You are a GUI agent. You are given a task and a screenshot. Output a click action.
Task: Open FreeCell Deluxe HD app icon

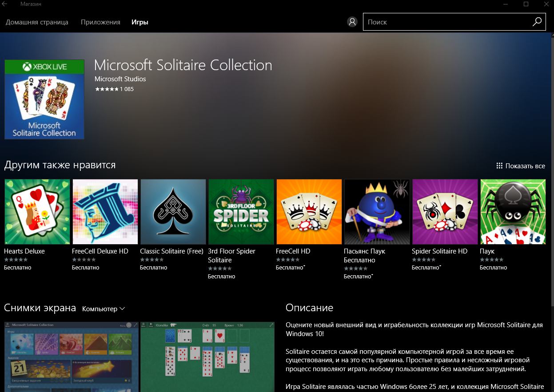pos(105,212)
